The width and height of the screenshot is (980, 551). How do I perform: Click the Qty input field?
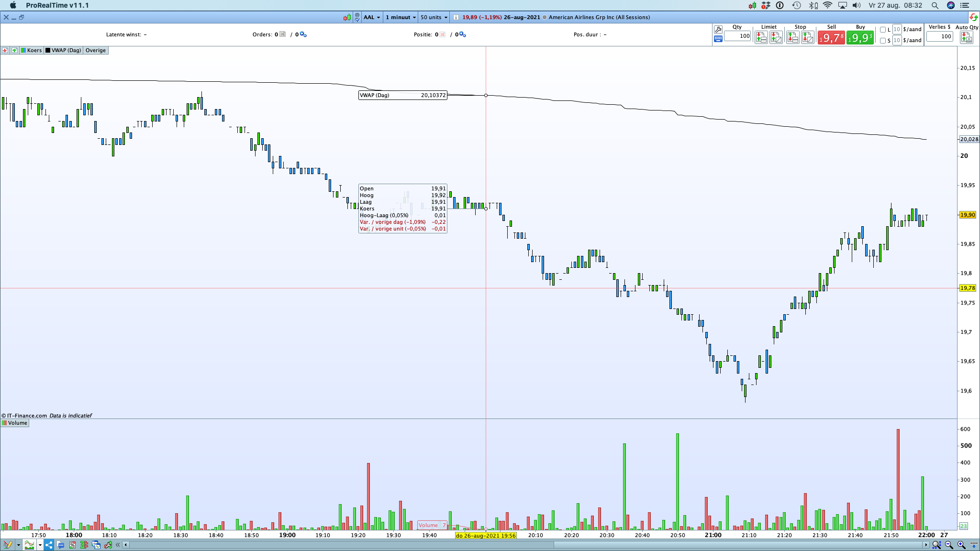point(737,36)
